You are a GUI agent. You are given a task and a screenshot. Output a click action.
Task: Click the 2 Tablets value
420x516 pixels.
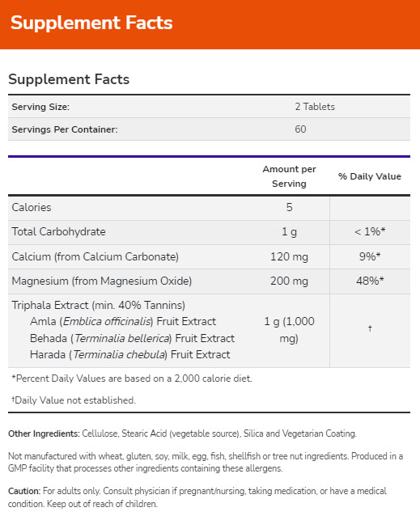pyautogui.click(x=315, y=107)
